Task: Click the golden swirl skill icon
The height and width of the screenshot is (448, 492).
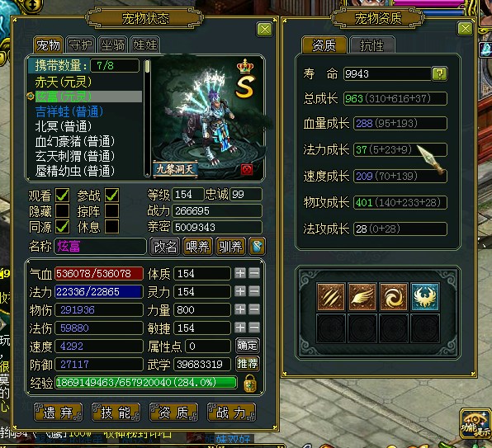Action: click(x=394, y=296)
